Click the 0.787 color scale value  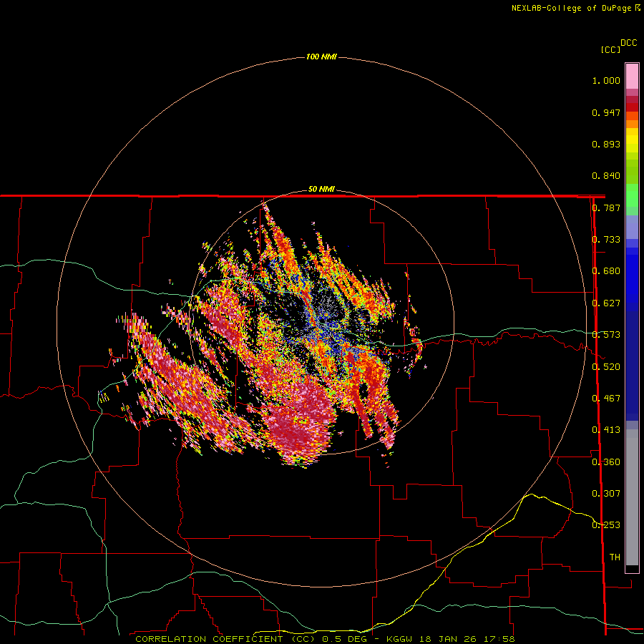click(606, 208)
